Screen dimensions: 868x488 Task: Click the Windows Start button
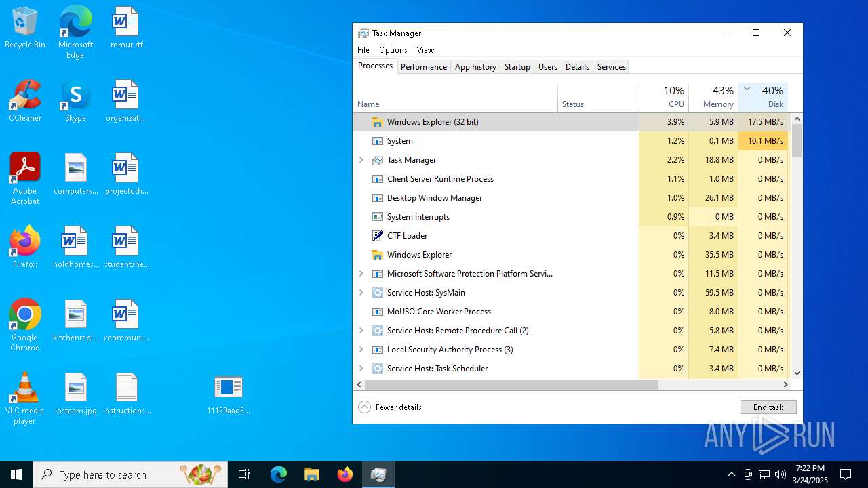click(16, 474)
